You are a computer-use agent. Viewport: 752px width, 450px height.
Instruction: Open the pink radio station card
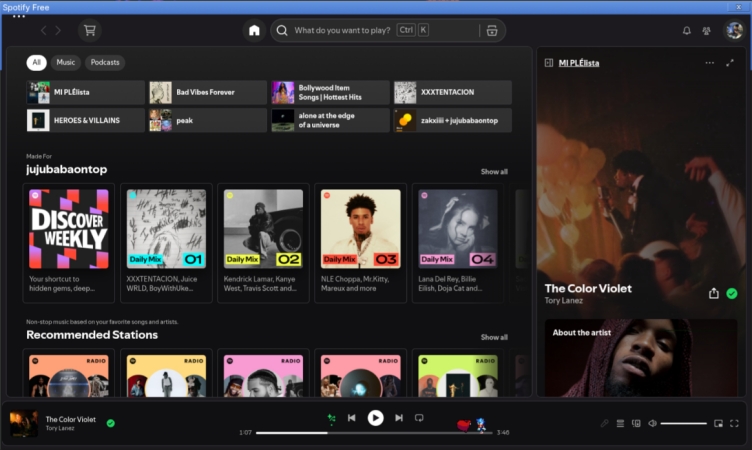361,375
